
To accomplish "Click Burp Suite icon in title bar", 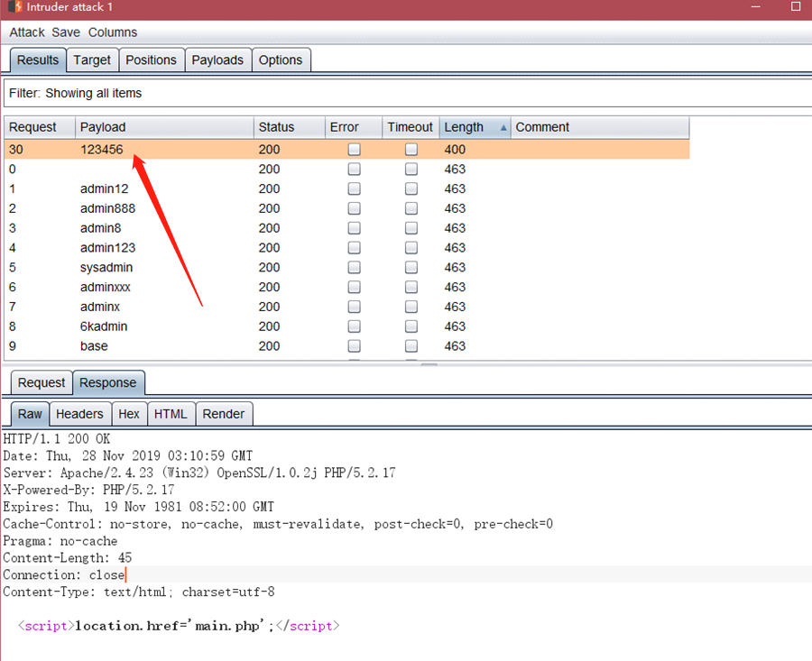I will click(15, 6).
